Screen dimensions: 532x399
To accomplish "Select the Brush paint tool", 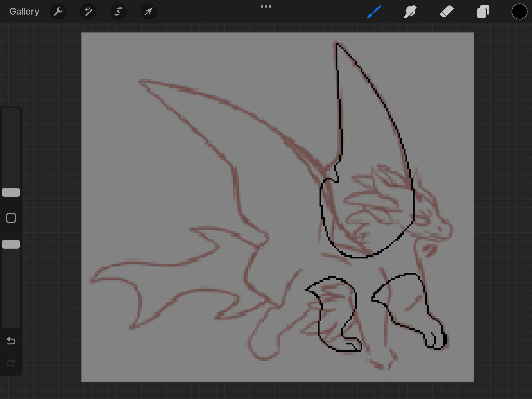I will coord(374,11).
